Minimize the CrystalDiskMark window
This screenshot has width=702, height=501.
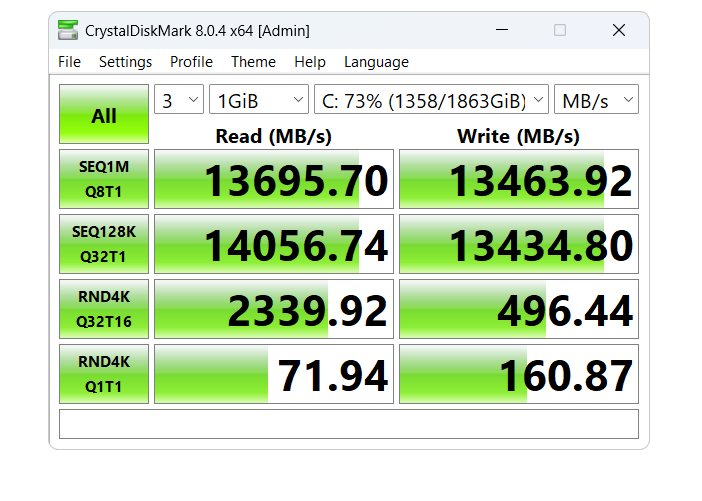pyautogui.click(x=502, y=30)
